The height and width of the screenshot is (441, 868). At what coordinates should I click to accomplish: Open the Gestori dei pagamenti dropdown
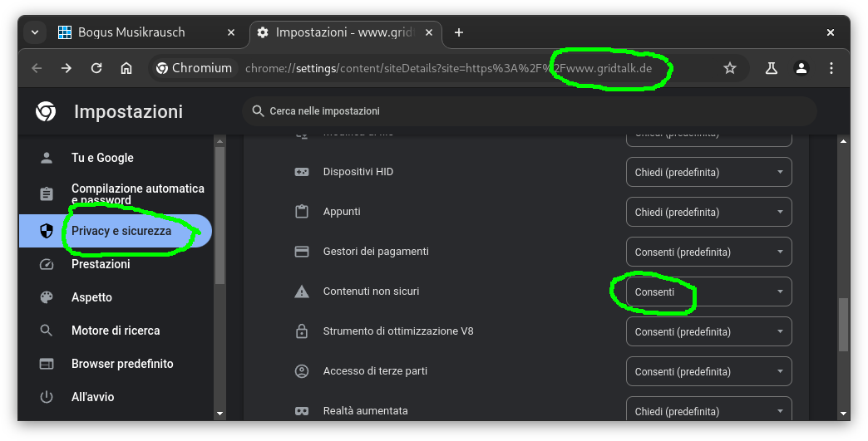[x=708, y=252]
